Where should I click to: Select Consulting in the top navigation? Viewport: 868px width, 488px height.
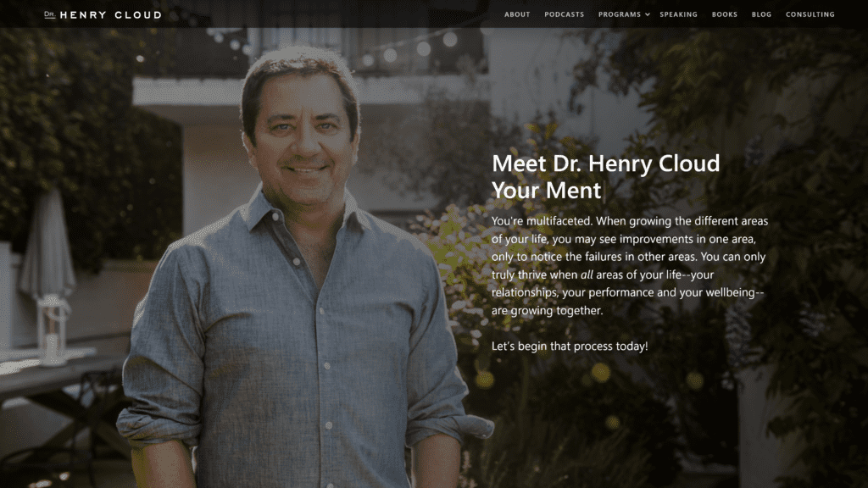click(810, 14)
